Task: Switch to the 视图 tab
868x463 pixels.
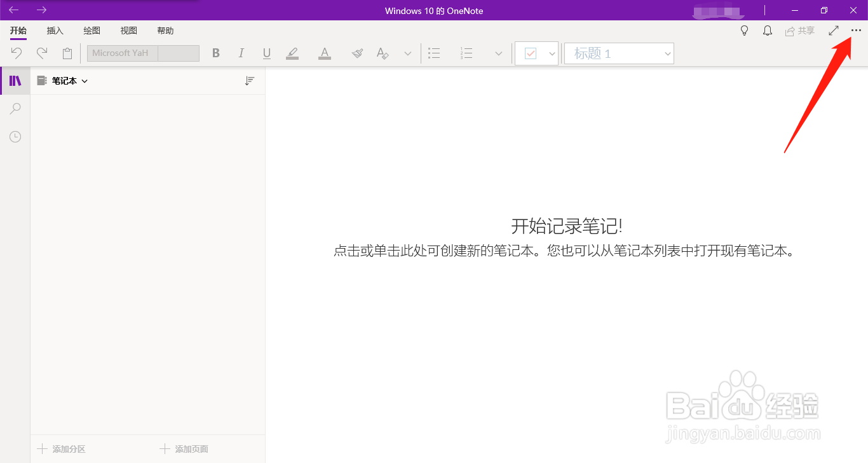Action: [129, 31]
